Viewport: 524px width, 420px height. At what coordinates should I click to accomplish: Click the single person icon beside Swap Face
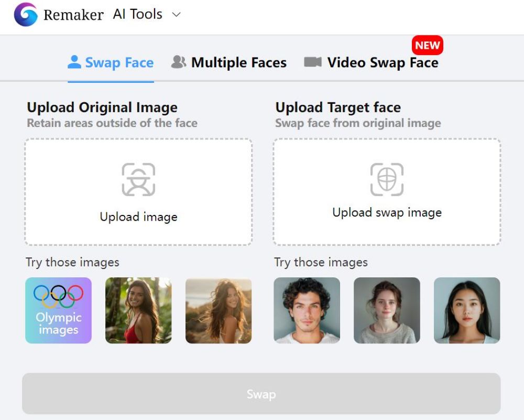click(74, 62)
